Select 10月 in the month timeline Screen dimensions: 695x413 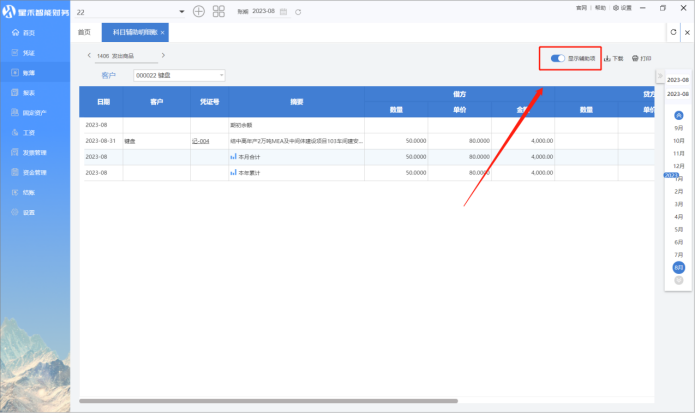tap(679, 141)
